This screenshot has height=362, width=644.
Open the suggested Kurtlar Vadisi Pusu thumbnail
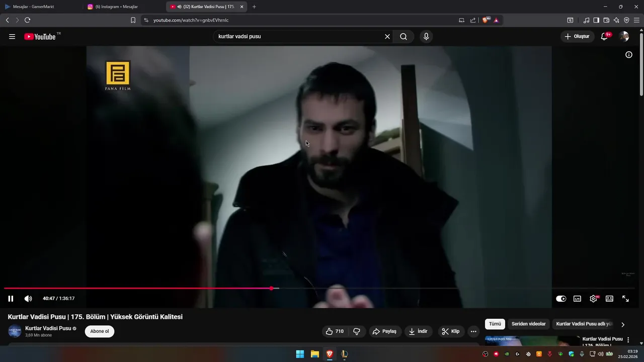(x=532, y=341)
